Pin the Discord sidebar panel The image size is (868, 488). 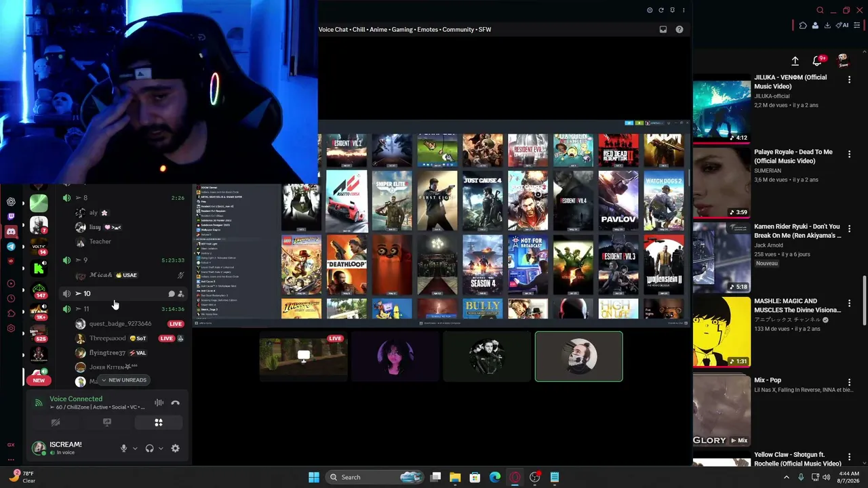(x=672, y=10)
